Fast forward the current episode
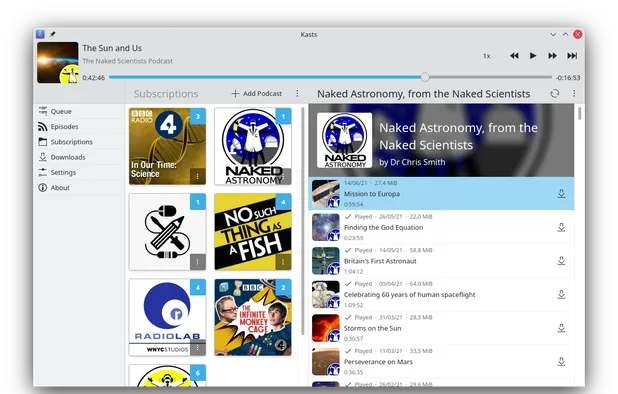Image resolution: width=618 pixels, height=394 pixels. [553, 56]
